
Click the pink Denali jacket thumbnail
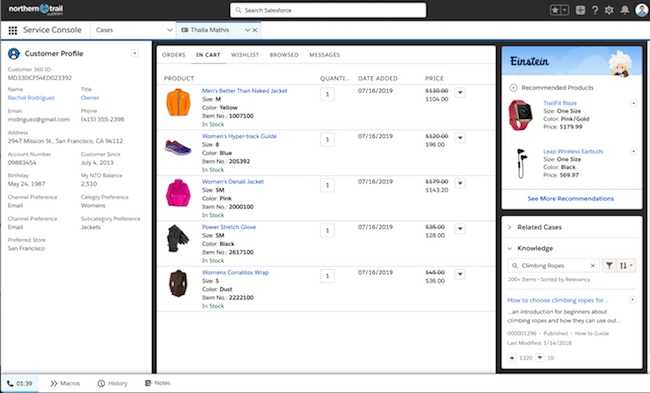pos(178,193)
